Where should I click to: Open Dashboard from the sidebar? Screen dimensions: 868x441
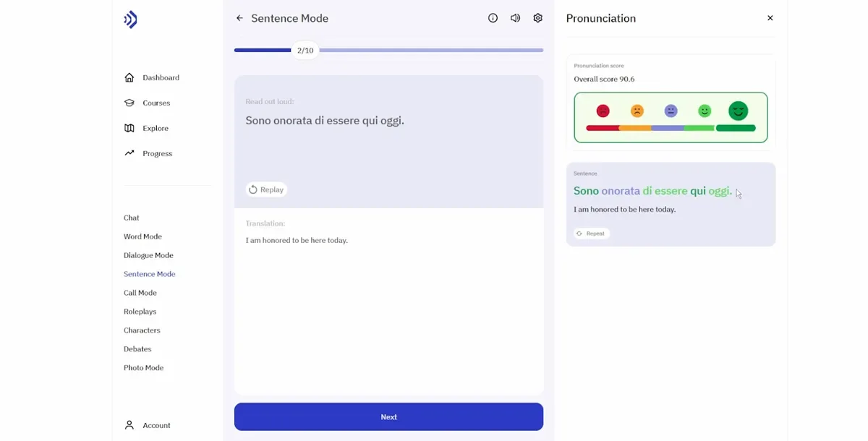[161, 77]
